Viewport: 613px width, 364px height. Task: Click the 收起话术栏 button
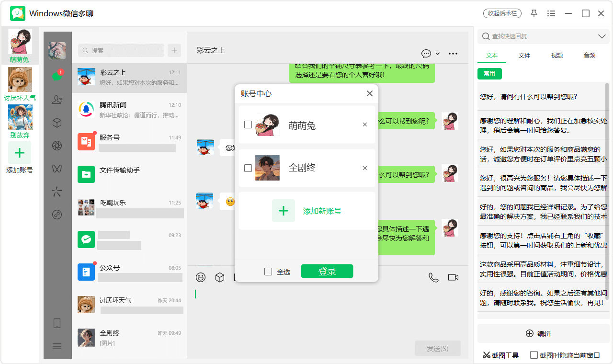click(502, 13)
